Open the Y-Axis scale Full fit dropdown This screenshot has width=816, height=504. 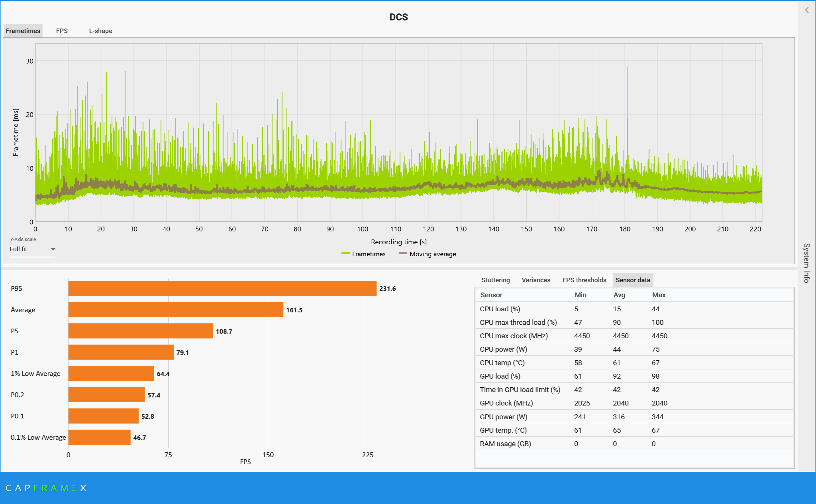point(32,249)
